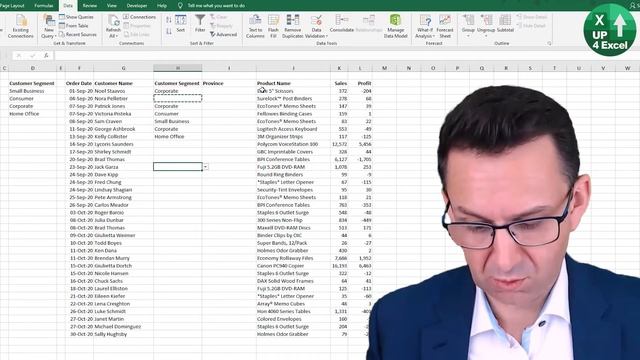Click the Connections button in ribbon
640x360 pixels.
click(139, 17)
